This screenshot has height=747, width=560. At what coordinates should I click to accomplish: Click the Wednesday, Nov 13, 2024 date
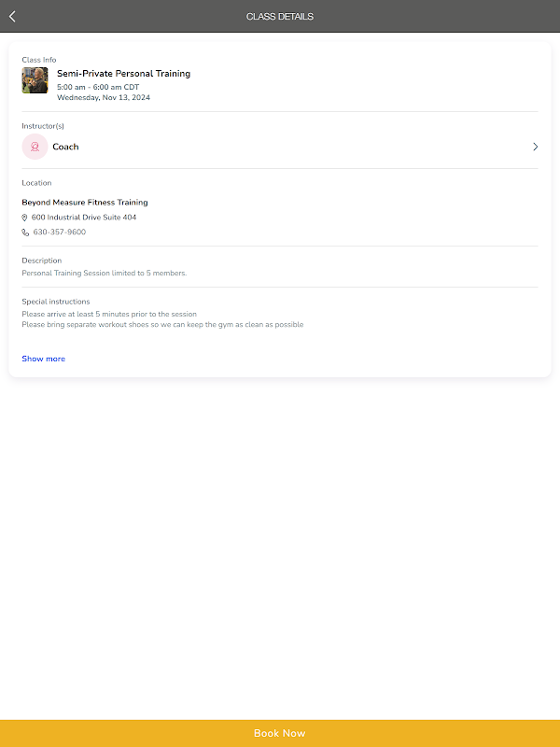coord(103,97)
